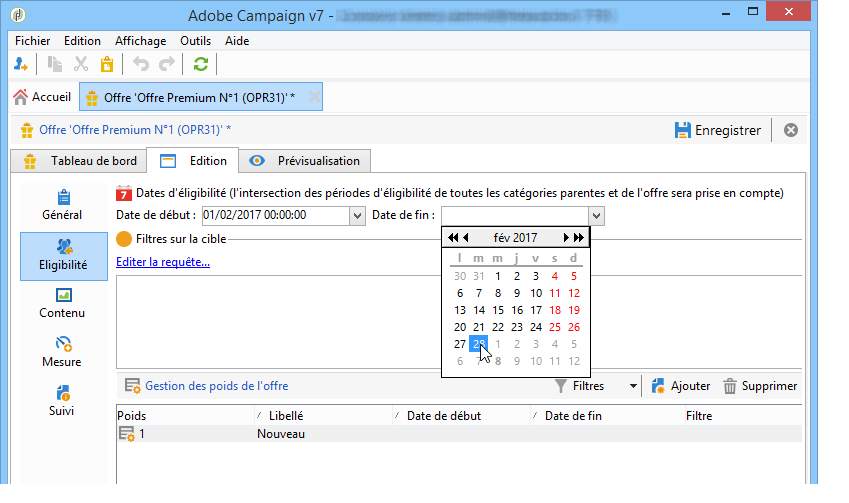Click the Filtres funnel button
This screenshot has width=849, height=503.
click(x=579, y=386)
